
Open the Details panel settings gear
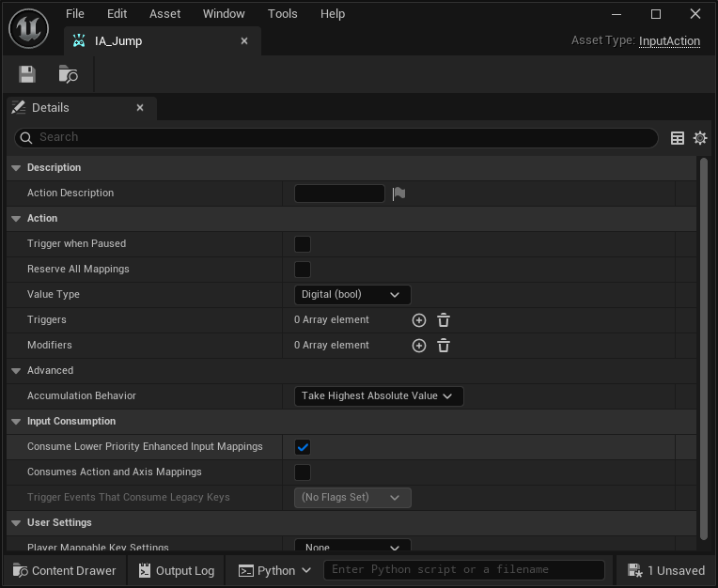700,138
